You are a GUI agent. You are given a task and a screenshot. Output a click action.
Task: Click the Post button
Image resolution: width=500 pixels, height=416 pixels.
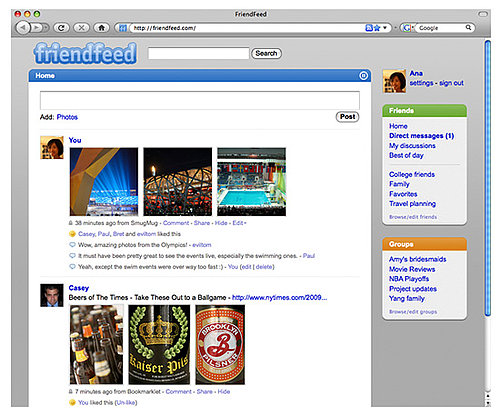pyautogui.click(x=347, y=117)
